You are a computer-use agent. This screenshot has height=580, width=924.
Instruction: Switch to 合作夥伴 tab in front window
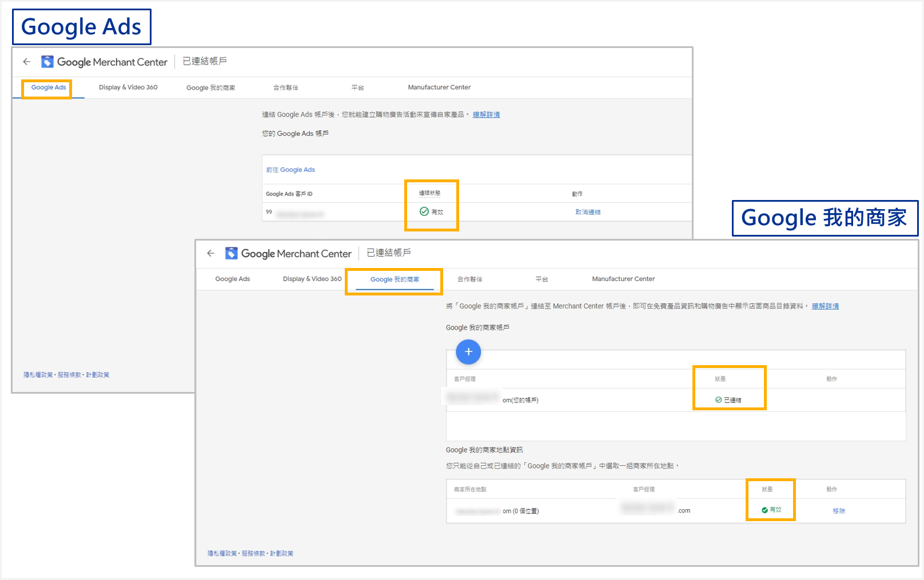pyautogui.click(x=470, y=279)
